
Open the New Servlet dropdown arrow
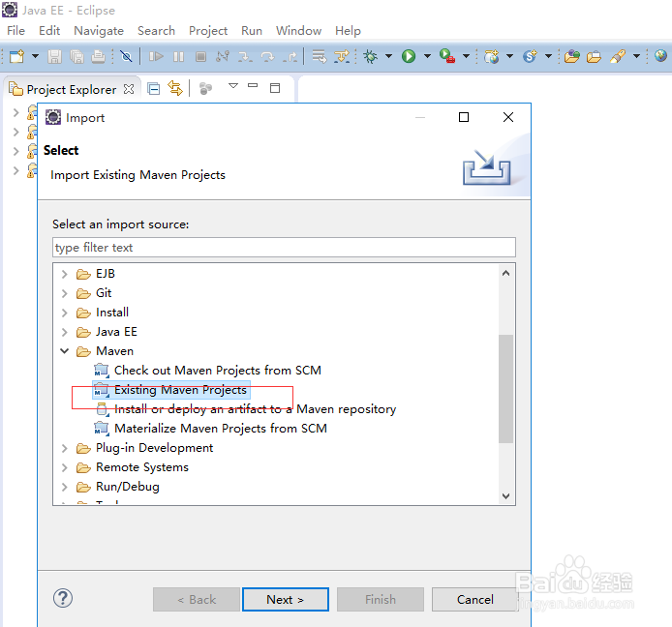tap(548, 56)
